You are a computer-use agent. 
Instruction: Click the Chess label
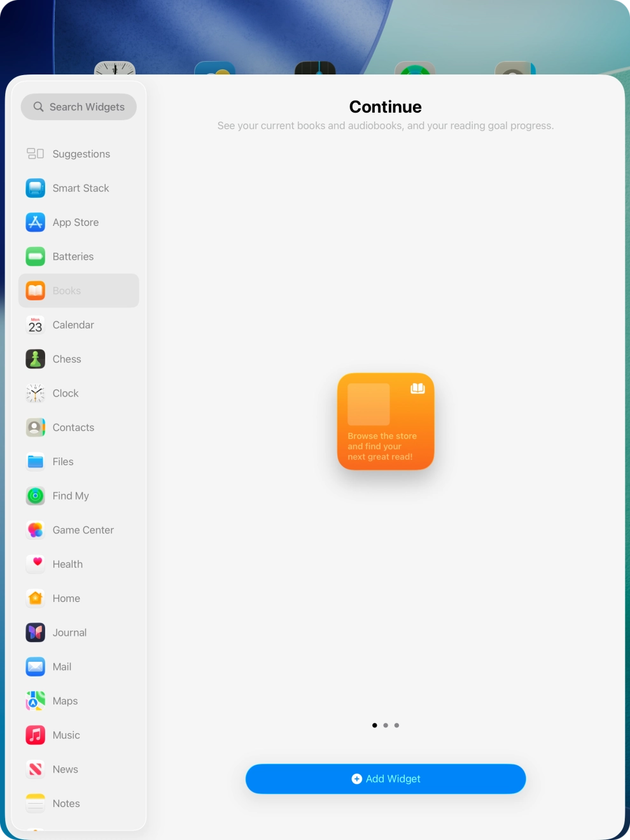[67, 359]
